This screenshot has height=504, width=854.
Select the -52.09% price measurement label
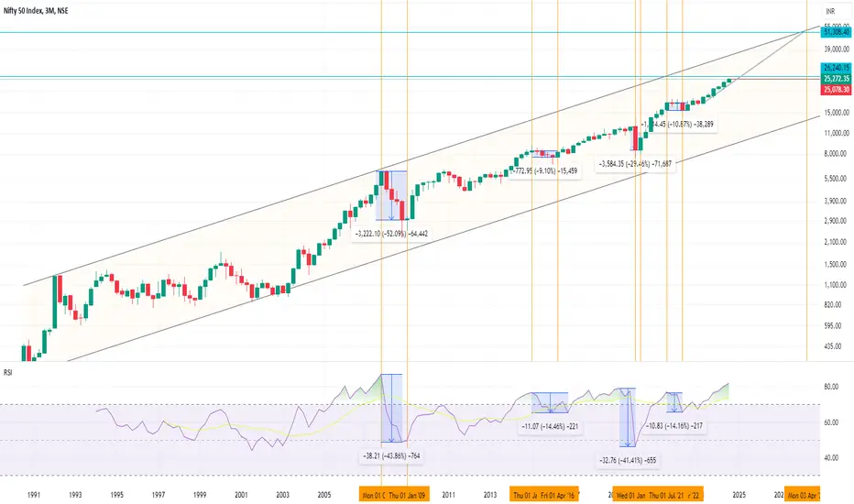391,234
